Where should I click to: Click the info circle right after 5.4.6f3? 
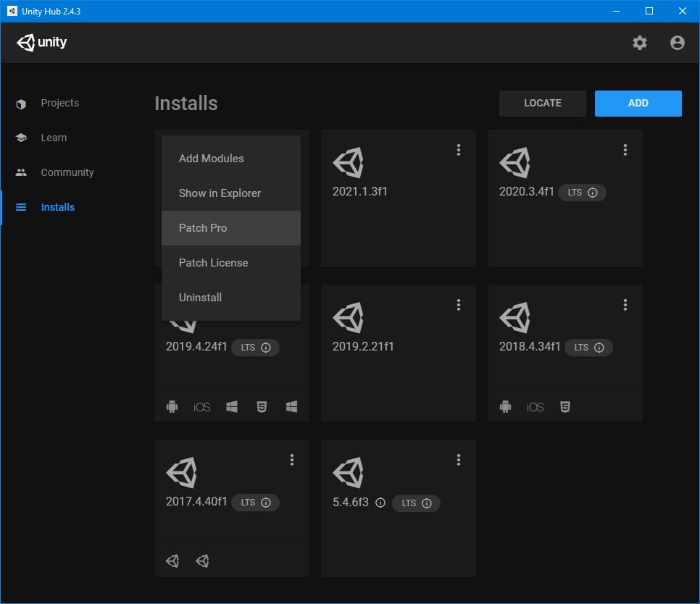tap(380, 503)
